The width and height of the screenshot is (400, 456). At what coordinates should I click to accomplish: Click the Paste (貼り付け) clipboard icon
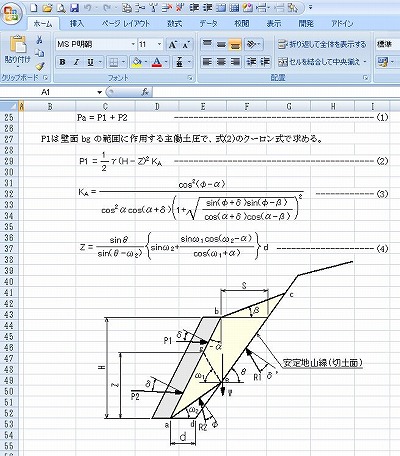(x=18, y=45)
